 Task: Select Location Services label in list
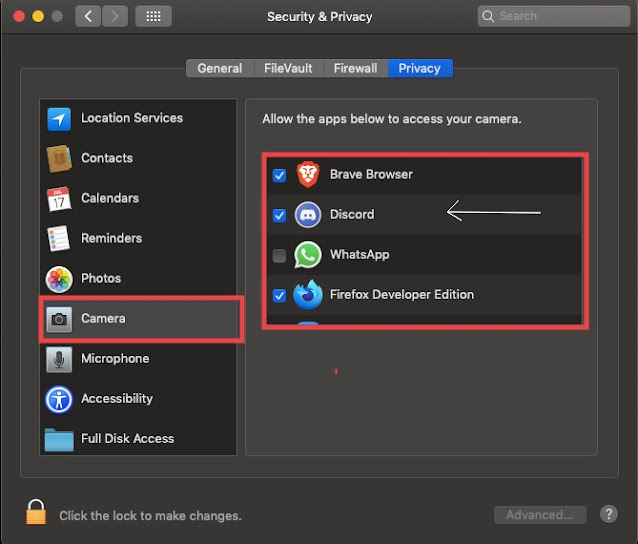coord(132,118)
